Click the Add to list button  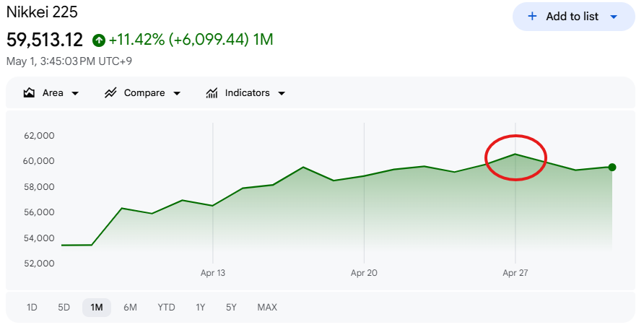[x=573, y=17]
